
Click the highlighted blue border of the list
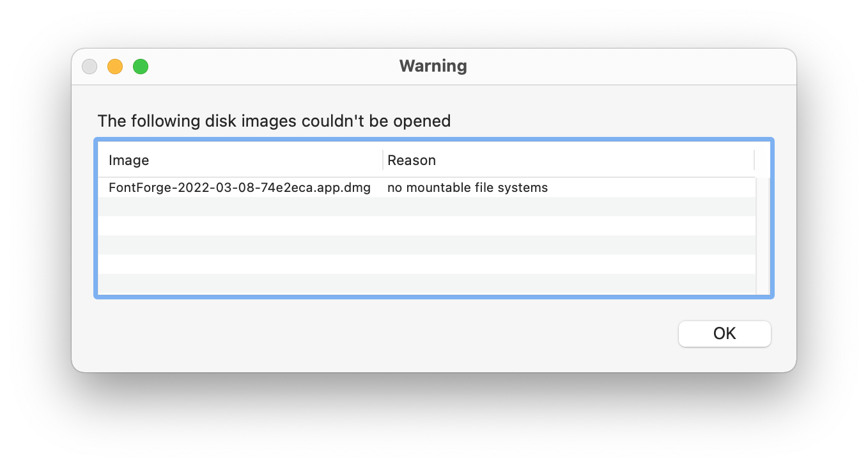433,139
